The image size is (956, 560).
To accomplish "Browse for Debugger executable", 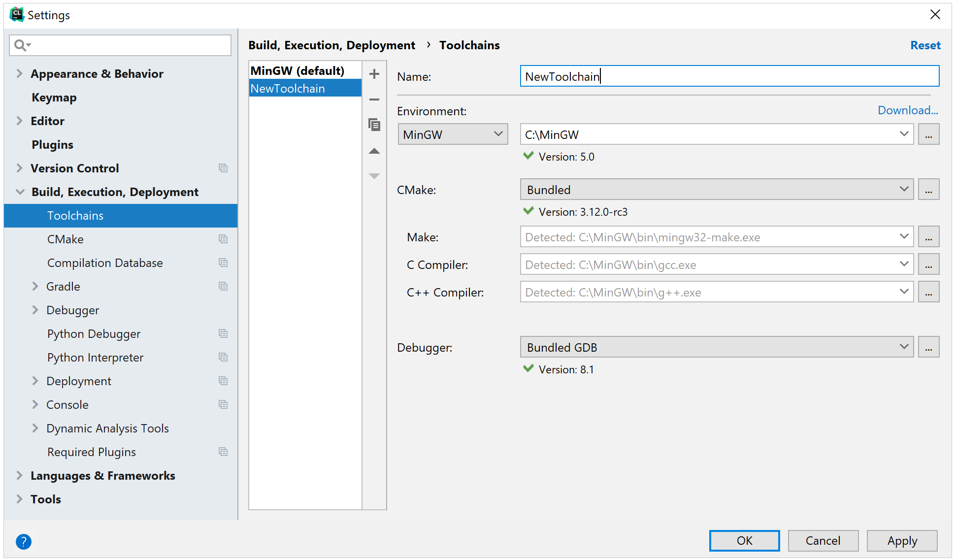I will pyautogui.click(x=928, y=347).
